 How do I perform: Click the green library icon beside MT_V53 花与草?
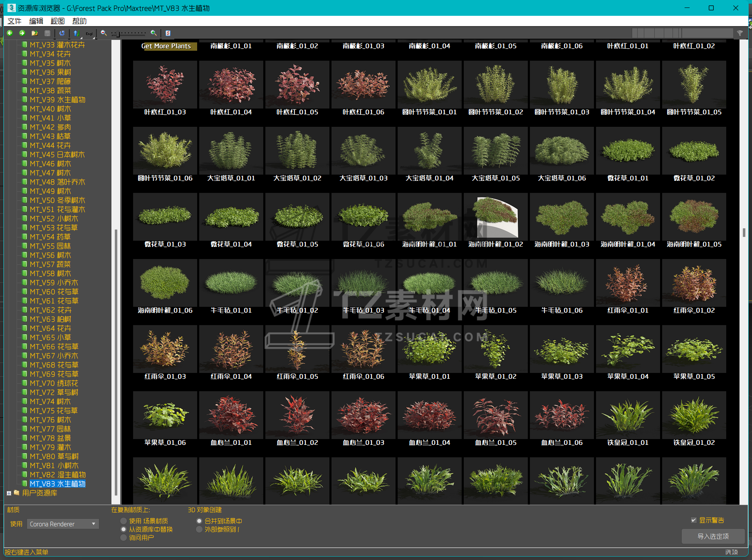25,228
